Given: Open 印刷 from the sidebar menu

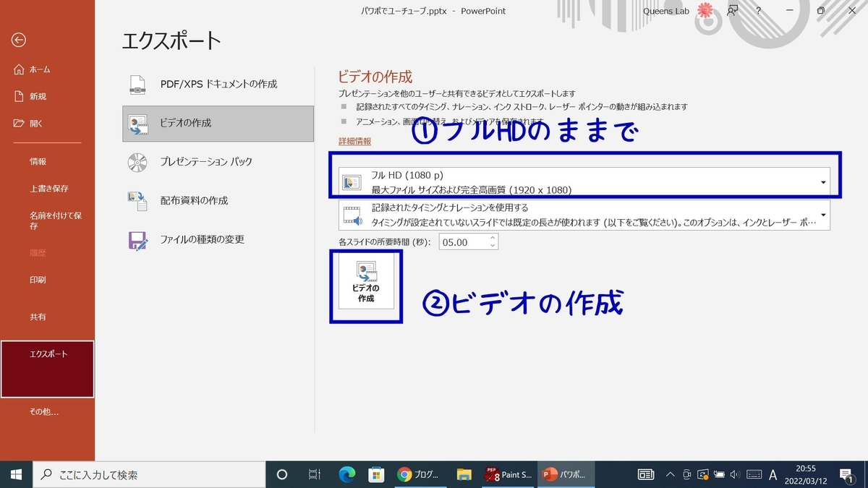Looking at the screenshot, I should [38, 279].
